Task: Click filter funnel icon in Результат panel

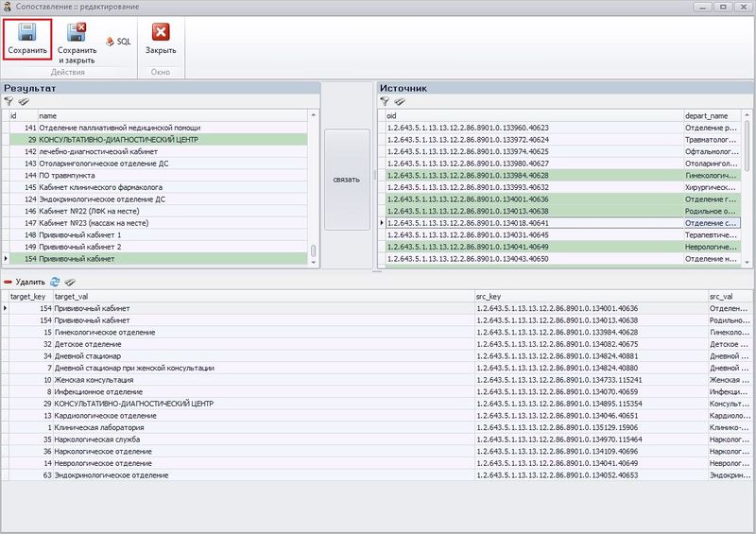Action: click(9, 100)
